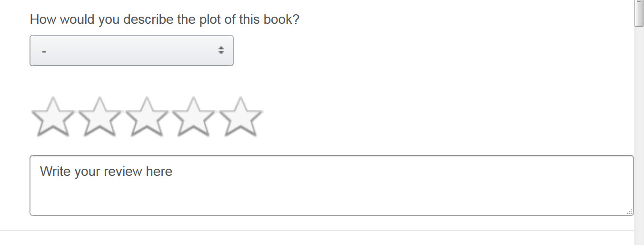Pick the leftmost rating star

click(x=53, y=117)
